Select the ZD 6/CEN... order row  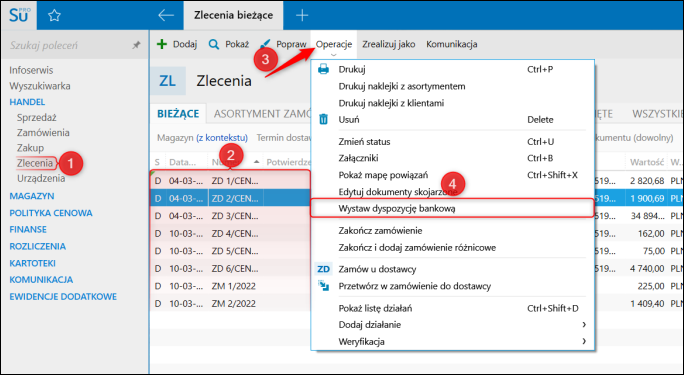click(x=230, y=269)
